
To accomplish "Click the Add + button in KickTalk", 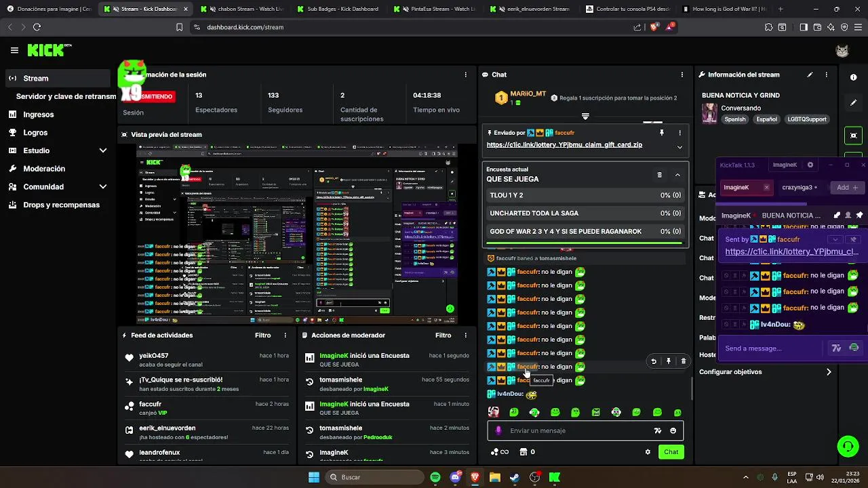I will point(847,188).
